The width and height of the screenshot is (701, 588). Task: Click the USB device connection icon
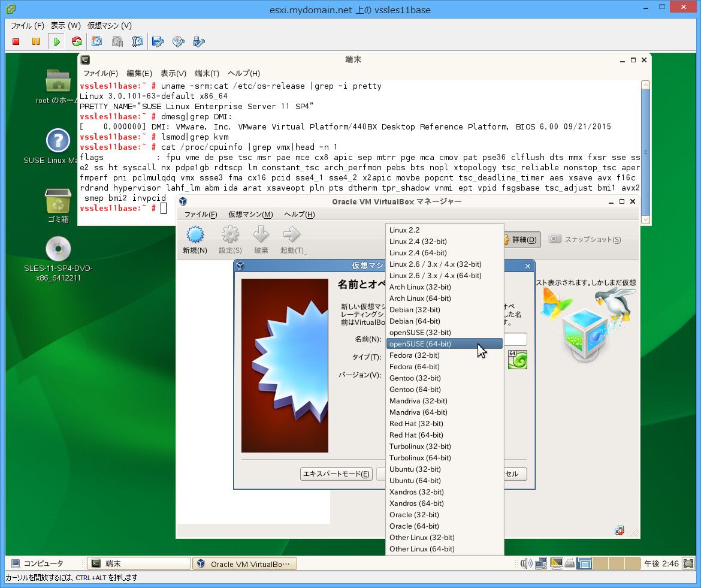tap(198, 41)
